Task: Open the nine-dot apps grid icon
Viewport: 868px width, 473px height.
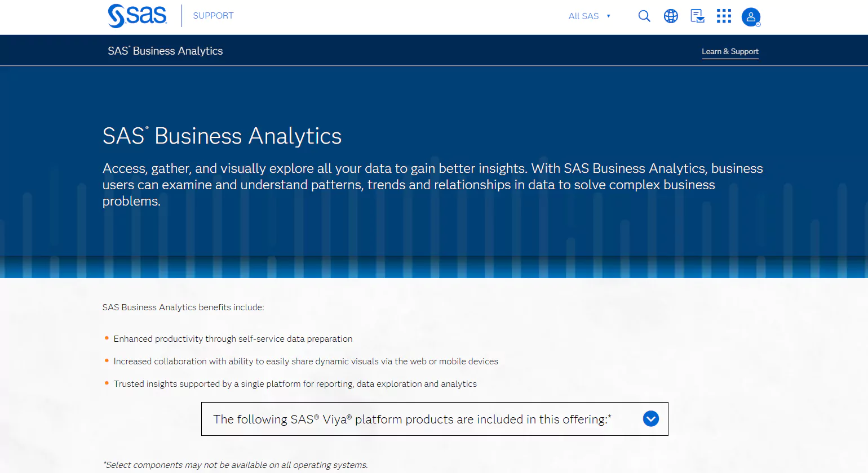Action: 724,16
